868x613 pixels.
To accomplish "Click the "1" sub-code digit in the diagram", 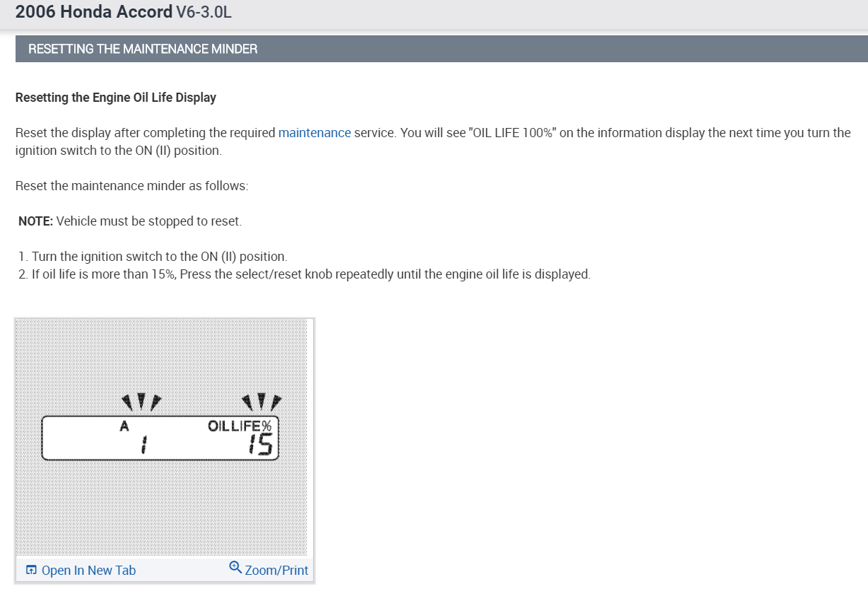I will tap(143, 445).
